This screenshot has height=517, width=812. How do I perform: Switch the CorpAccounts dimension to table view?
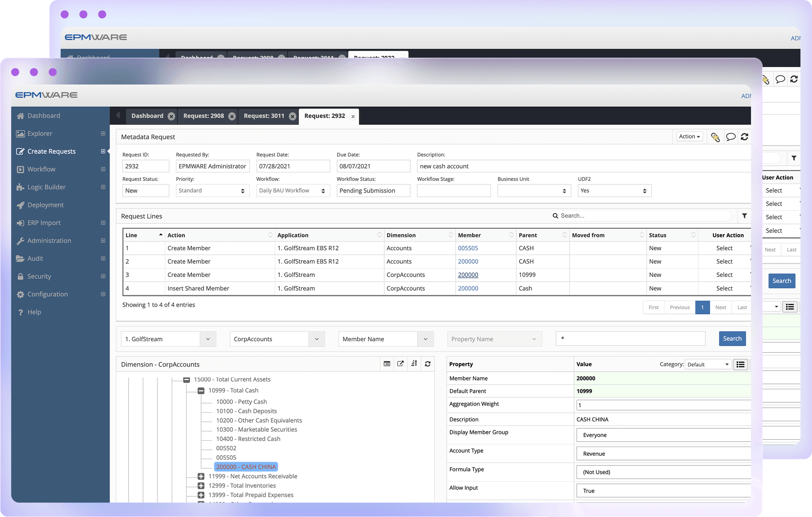click(x=387, y=364)
